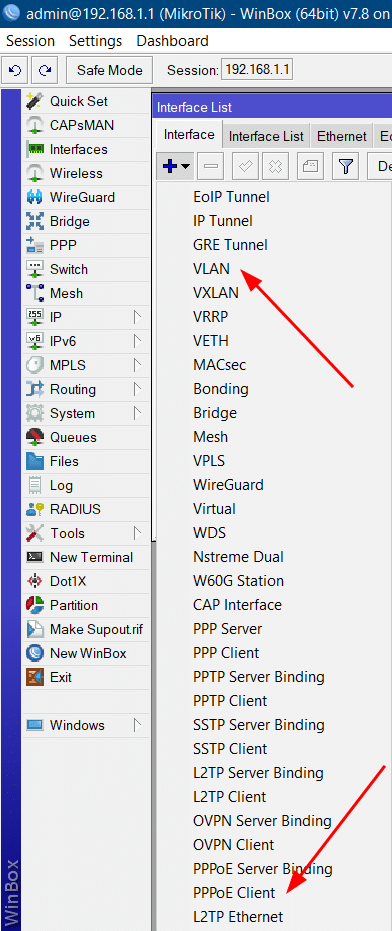Click the redo arrow icon
This screenshot has width=392, height=931.
click(x=45, y=70)
